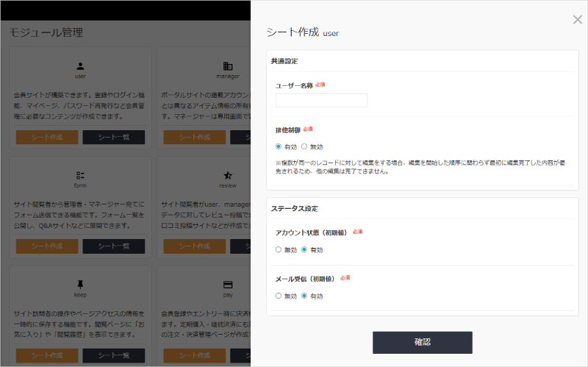Click シート作成 on the review card
The width and height of the screenshot is (588, 367).
[194, 246]
